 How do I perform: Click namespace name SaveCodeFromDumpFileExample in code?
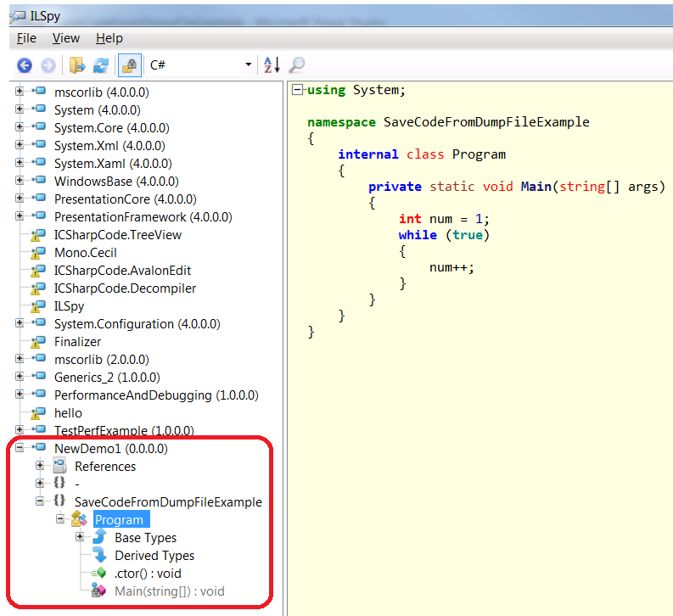pyautogui.click(x=486, y=122)
